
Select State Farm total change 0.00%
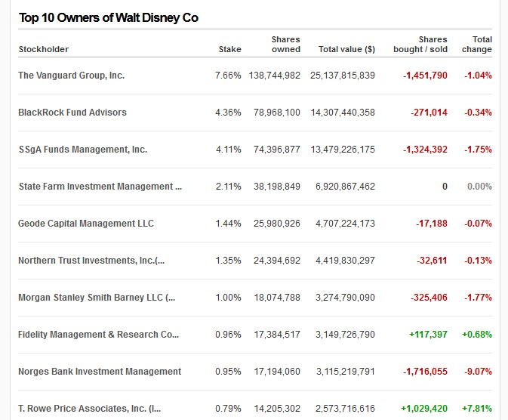click(479, 186)
